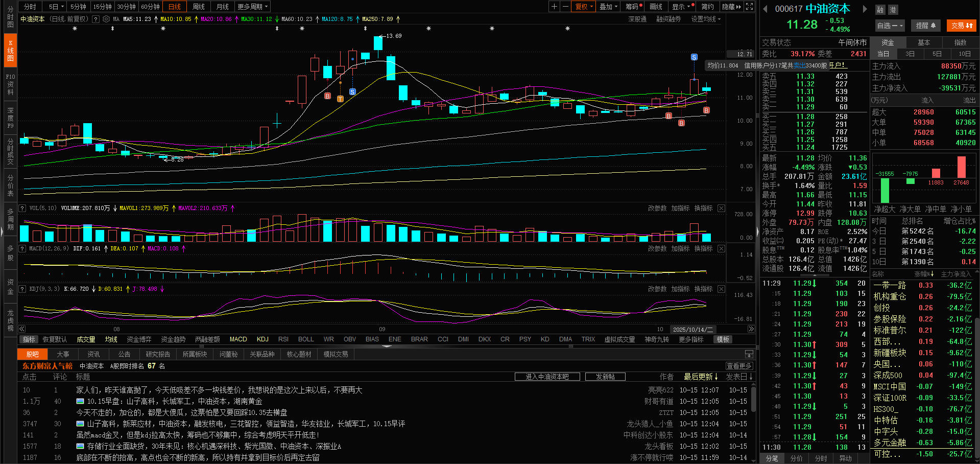Open the MA help question mark icon
This screenshot has height=464, width=980.
95,19
